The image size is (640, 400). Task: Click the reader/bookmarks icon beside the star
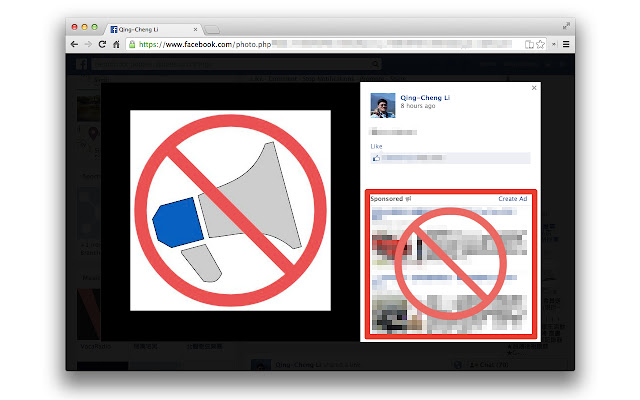[529, 44]
